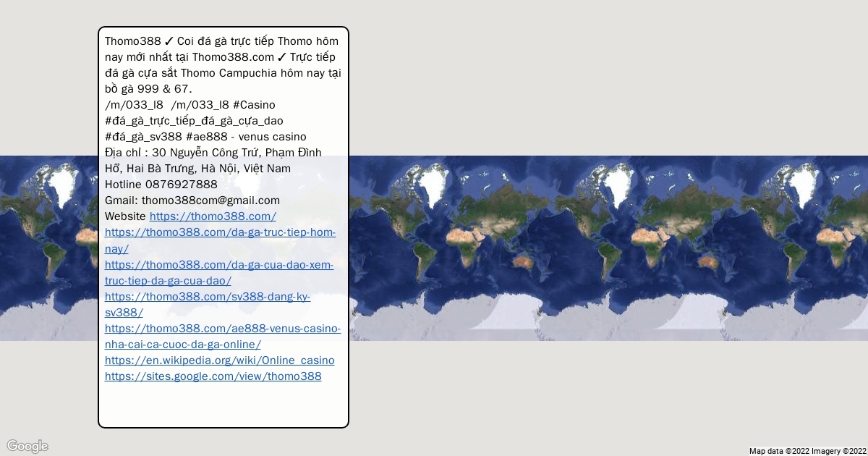
Task: Open the https://thomo388.com/ website link
Action: pyautogui.click(x=213, y=216)
